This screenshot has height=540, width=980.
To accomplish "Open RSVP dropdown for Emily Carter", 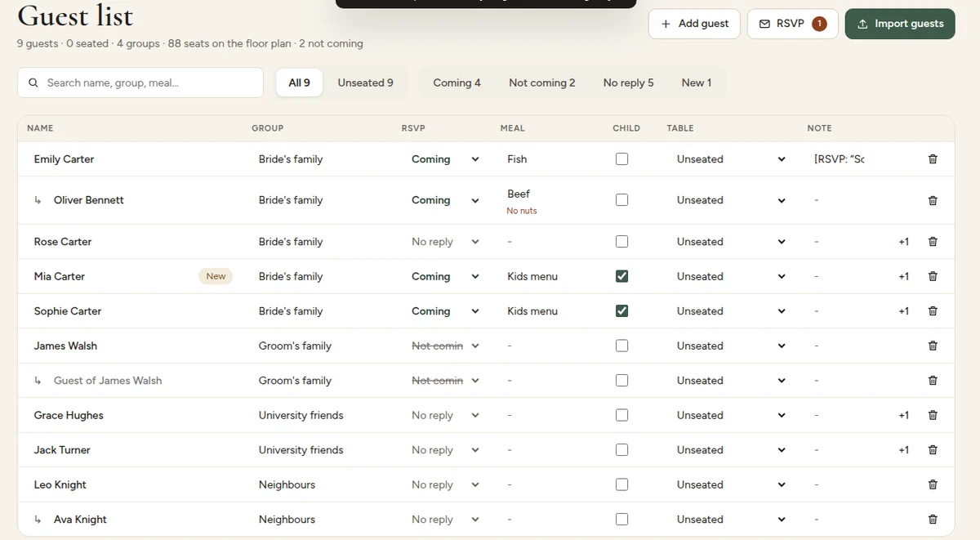I will 445,159.
